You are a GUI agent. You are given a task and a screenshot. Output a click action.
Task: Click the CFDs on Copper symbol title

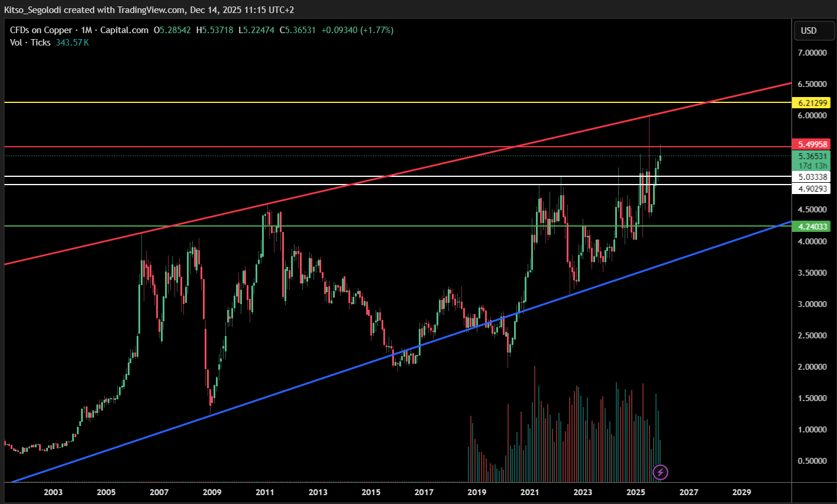[41, 30]
